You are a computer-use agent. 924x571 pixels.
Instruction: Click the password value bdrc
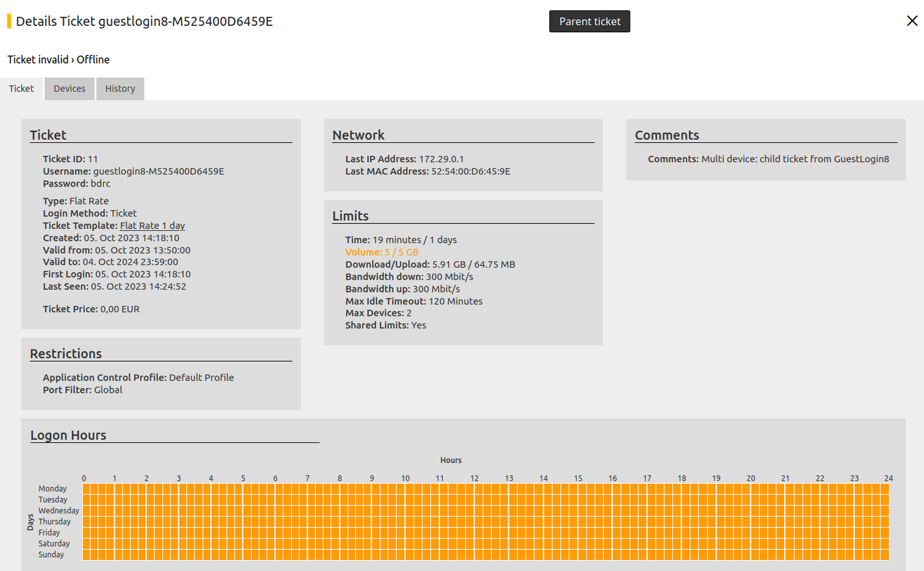[x=100, y=184]
